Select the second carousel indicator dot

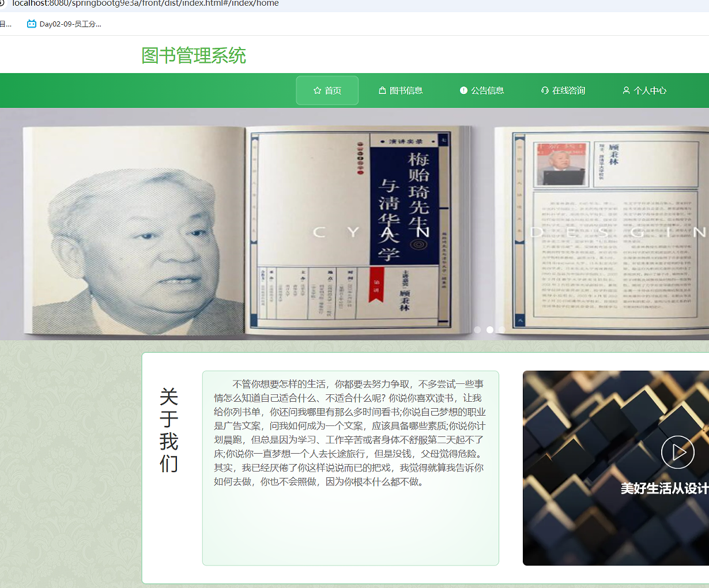490,330
